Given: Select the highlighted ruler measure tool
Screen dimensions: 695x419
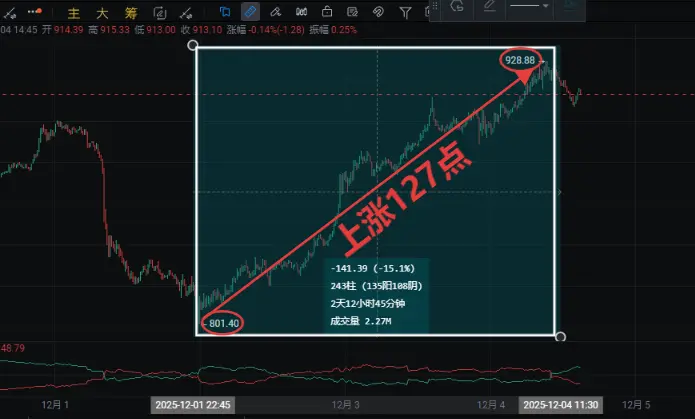Looking at the screenshot, I should [250, 12].
